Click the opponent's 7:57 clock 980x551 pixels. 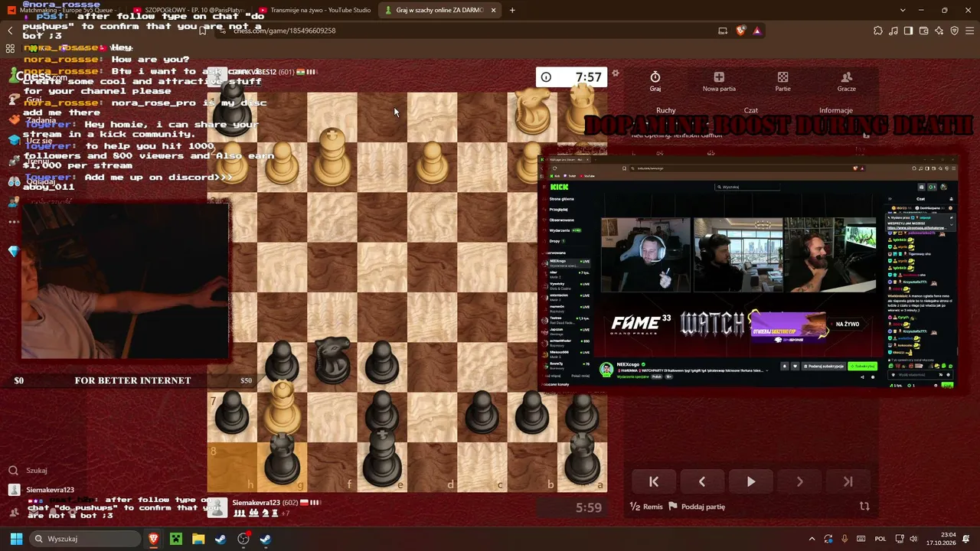571,77
